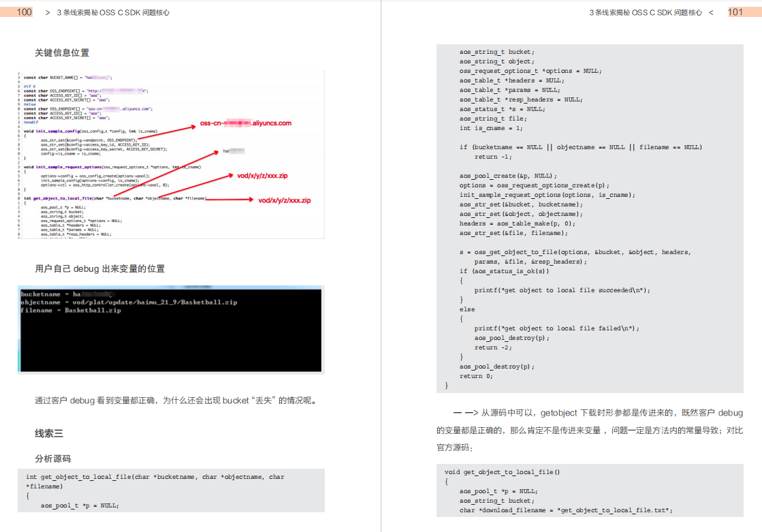The width and height of the screenshot is (762, 532).
Task: Click page number 101 badge
Action: coord(735,12)
